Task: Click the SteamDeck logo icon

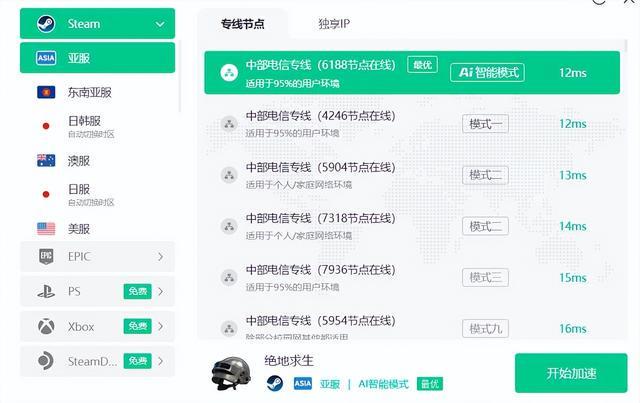Action: 45,361
